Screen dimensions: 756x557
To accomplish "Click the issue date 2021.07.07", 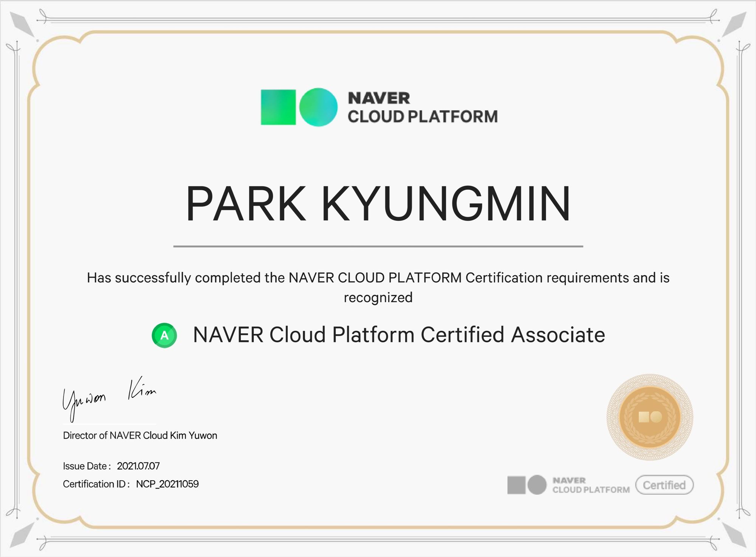I will click(138, 466).
